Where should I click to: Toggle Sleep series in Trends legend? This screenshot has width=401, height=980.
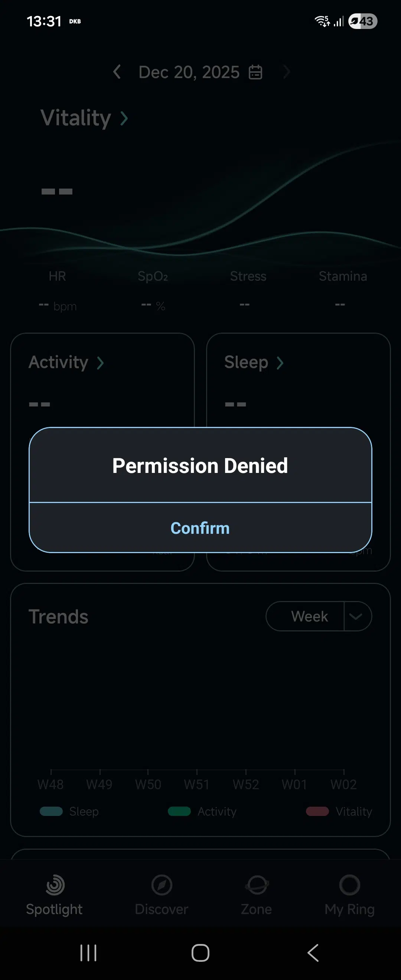click(69, 811)
